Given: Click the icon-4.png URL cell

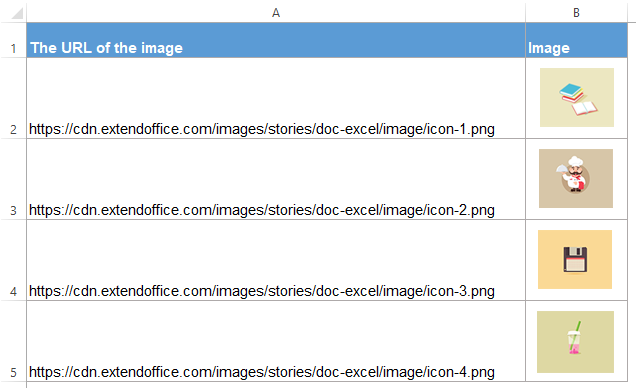Looking at the screenshot, I should 276,341.
